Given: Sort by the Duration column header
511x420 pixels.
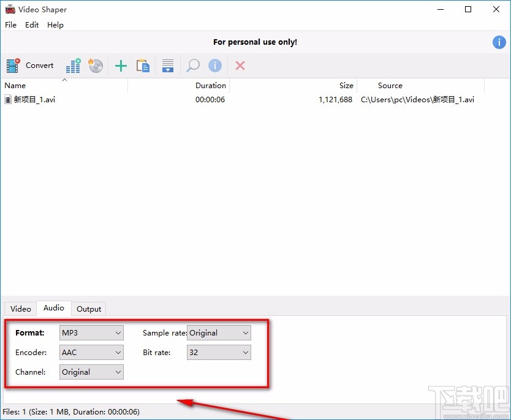Looking at the screenshot, I should pos(178,86).
